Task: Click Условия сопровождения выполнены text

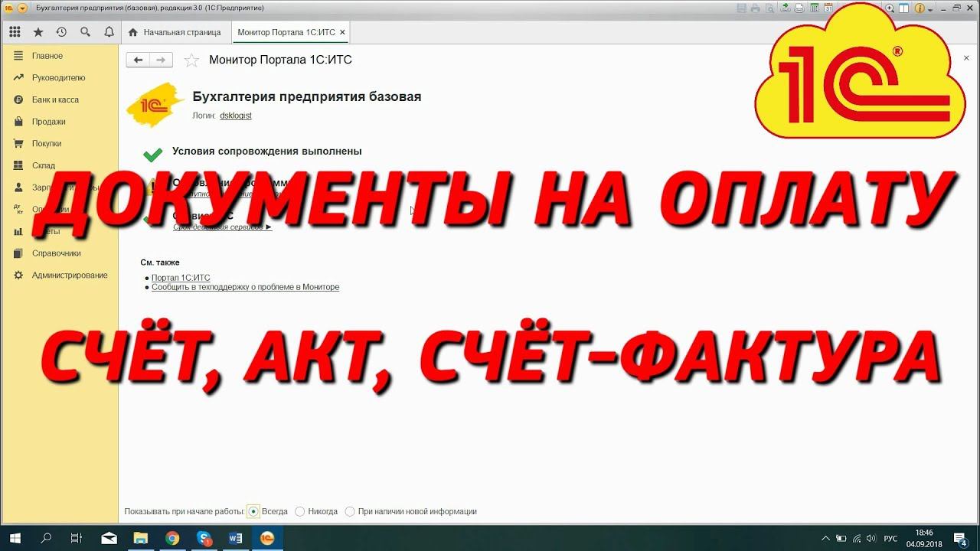Action: (x=267, y=152)
